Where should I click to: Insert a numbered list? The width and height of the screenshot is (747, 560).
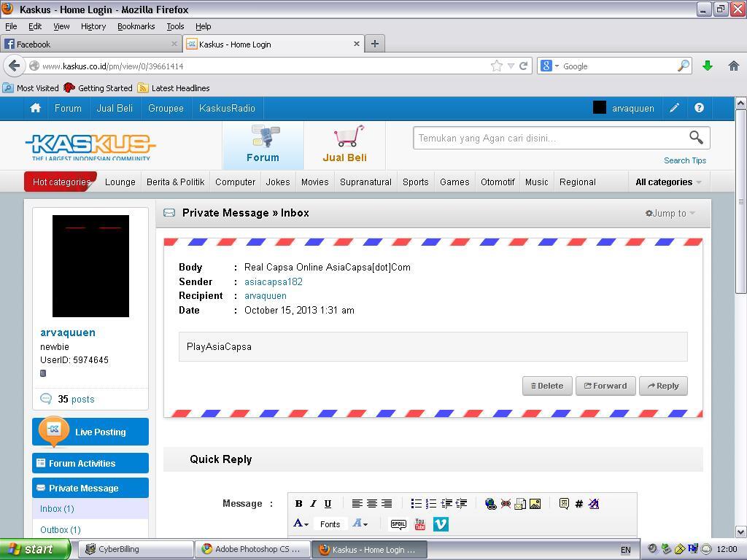(431, 503)
